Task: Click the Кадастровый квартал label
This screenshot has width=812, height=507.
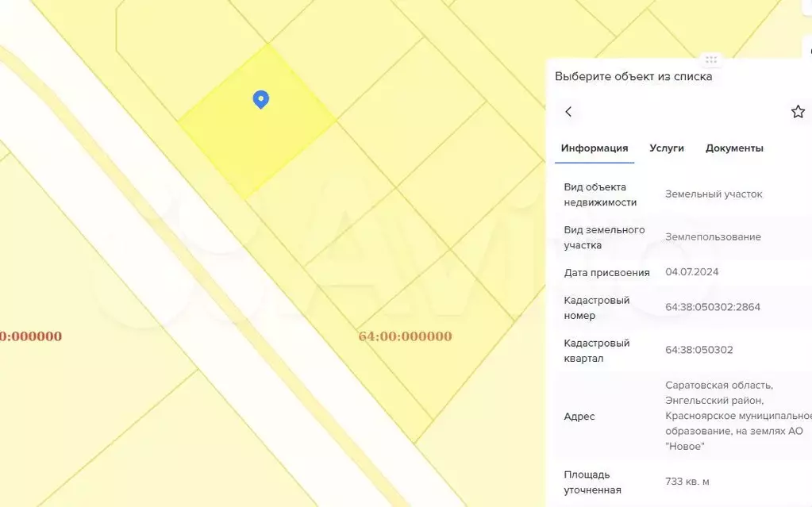Action: pyautogui.click(x=597, y=351)
